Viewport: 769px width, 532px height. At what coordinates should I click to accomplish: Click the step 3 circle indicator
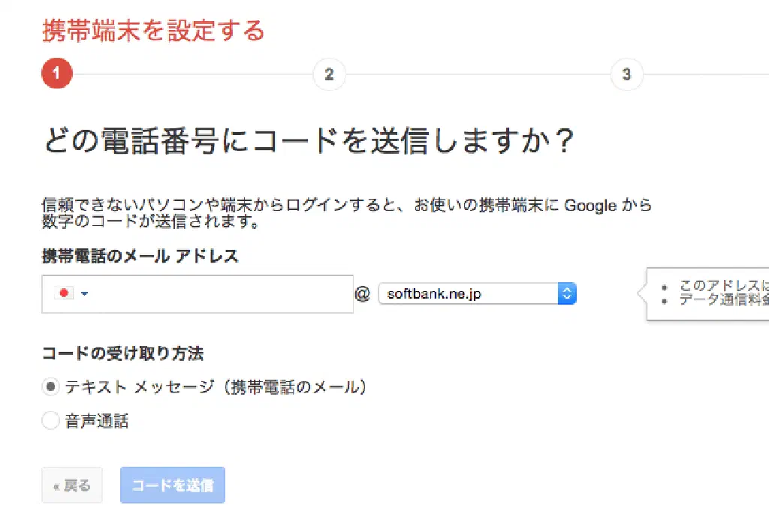tap(626, 74)
